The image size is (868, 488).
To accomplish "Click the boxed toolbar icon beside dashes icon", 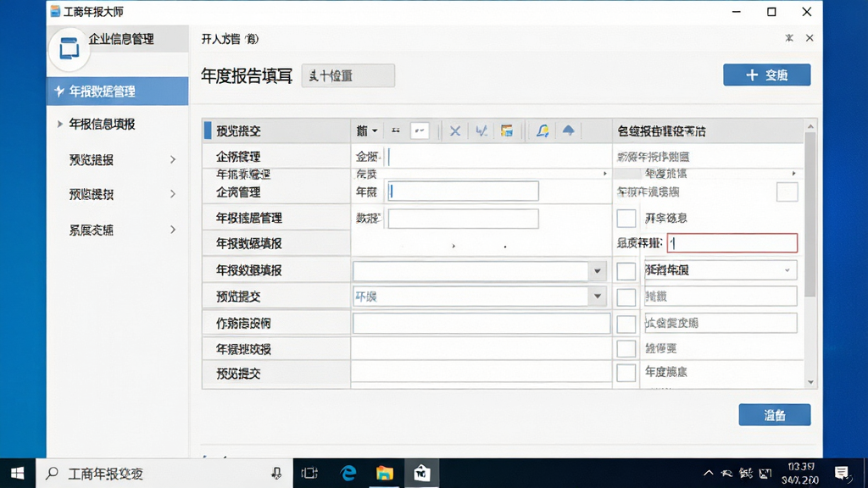I will 420,130.
